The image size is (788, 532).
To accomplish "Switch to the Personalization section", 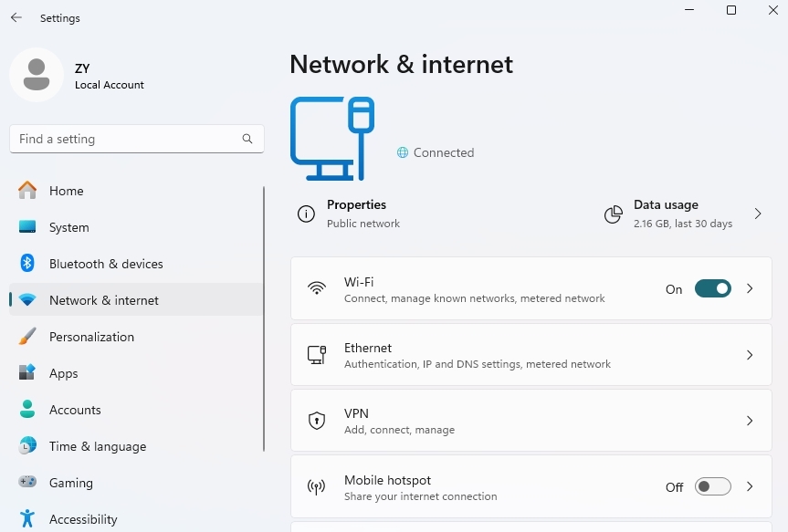I will [91, 337].
